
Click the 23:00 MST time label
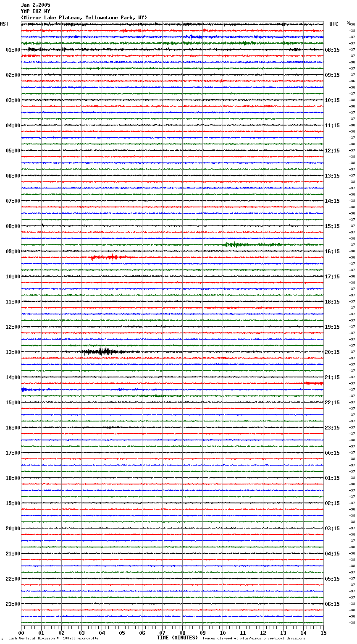coord(13,604)
